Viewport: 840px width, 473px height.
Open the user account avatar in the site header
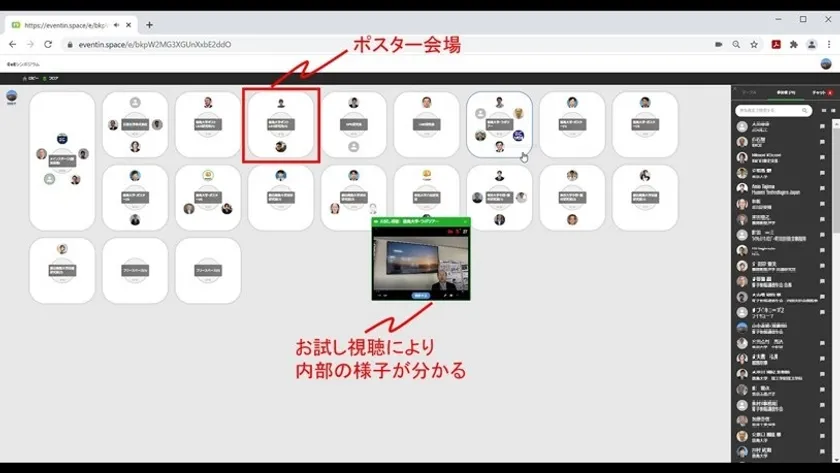point(826,64)
